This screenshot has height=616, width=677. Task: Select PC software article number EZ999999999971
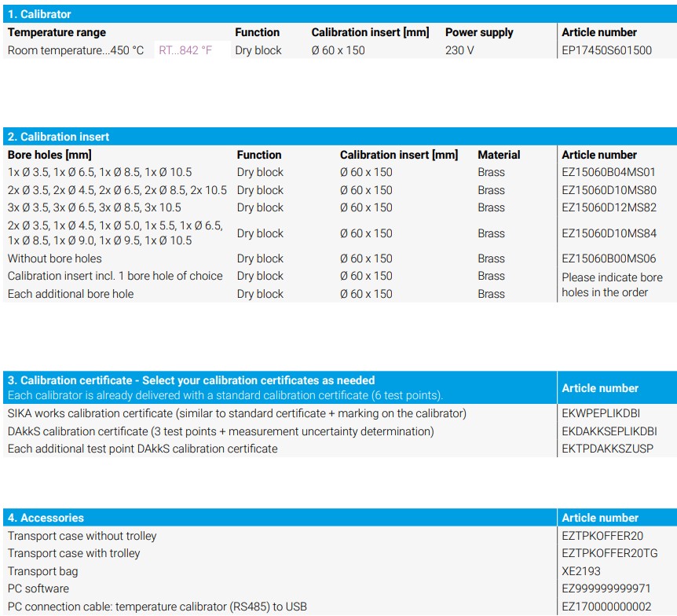(x=606, y=588)
